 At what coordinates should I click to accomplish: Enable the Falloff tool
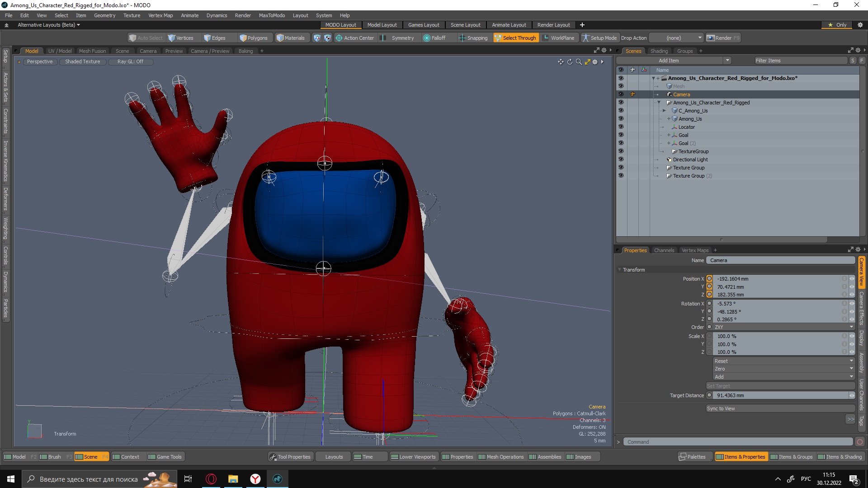tap(434, 38)
